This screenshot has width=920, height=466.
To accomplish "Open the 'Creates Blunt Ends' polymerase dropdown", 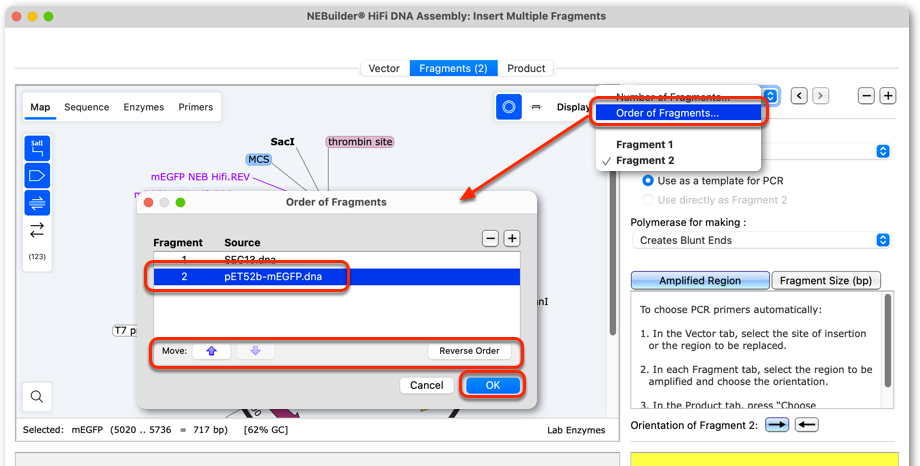I will [761, 240].
